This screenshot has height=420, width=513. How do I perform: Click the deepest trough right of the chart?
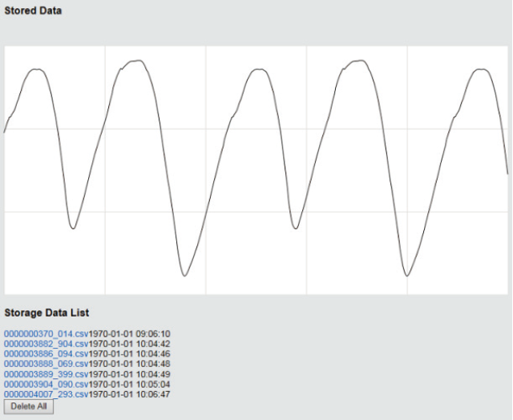pyautogui.click(x=407, y=276)
